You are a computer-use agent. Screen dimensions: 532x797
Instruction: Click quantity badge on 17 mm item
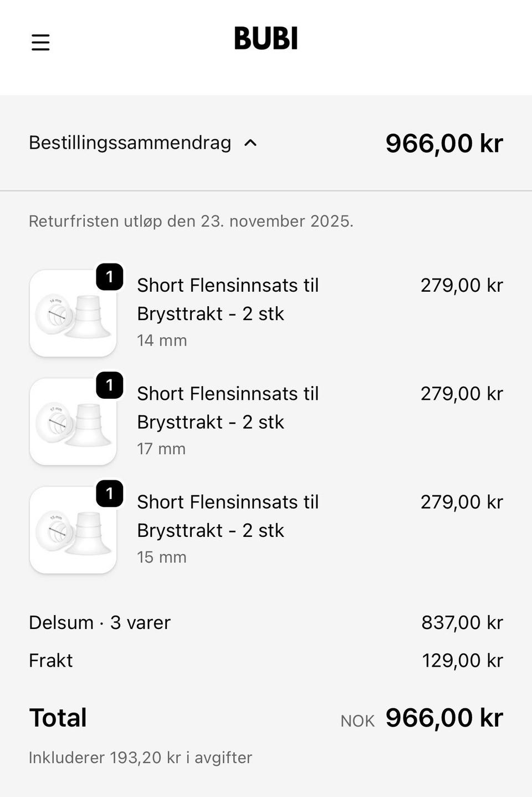[109, 385]
